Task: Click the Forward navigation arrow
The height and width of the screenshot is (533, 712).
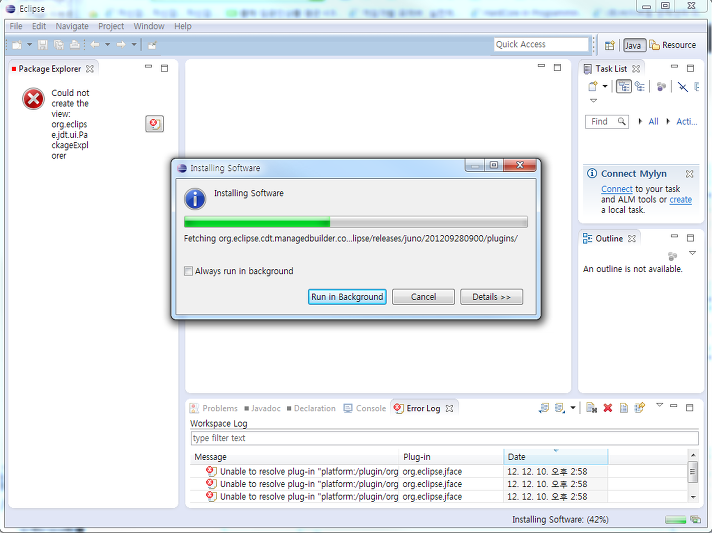Action: (121, 44)
